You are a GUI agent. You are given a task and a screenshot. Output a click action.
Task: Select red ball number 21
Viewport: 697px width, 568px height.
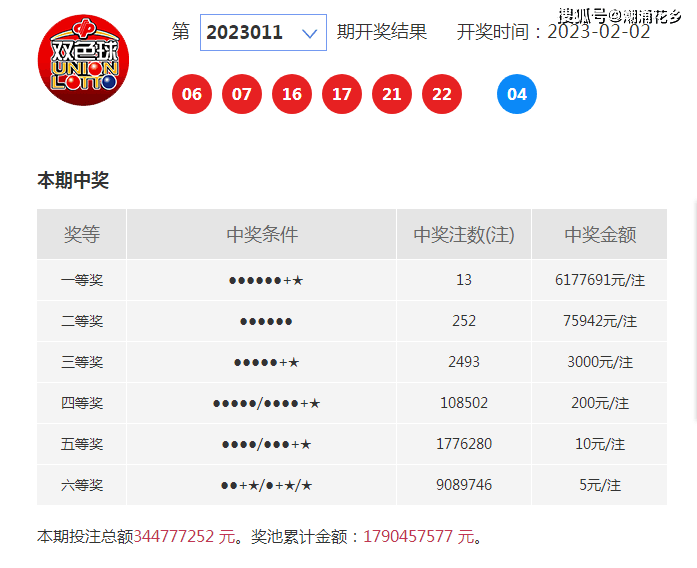coord(392,94)
